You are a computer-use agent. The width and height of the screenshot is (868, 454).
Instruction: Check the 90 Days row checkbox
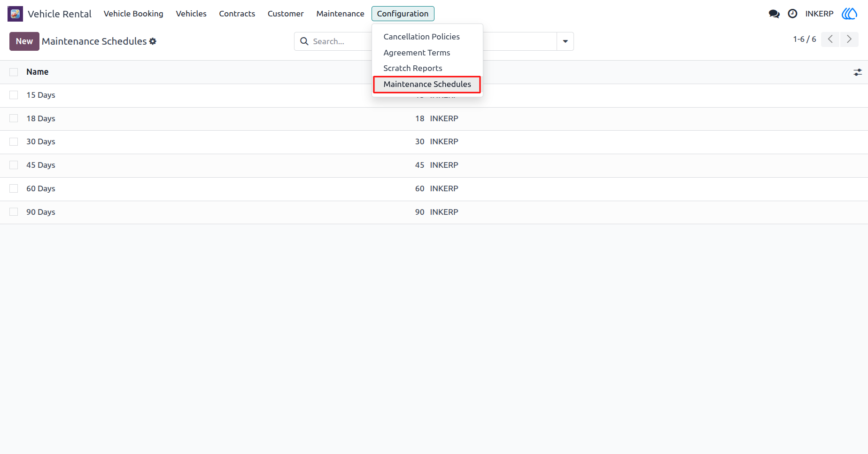pos(14,212)
